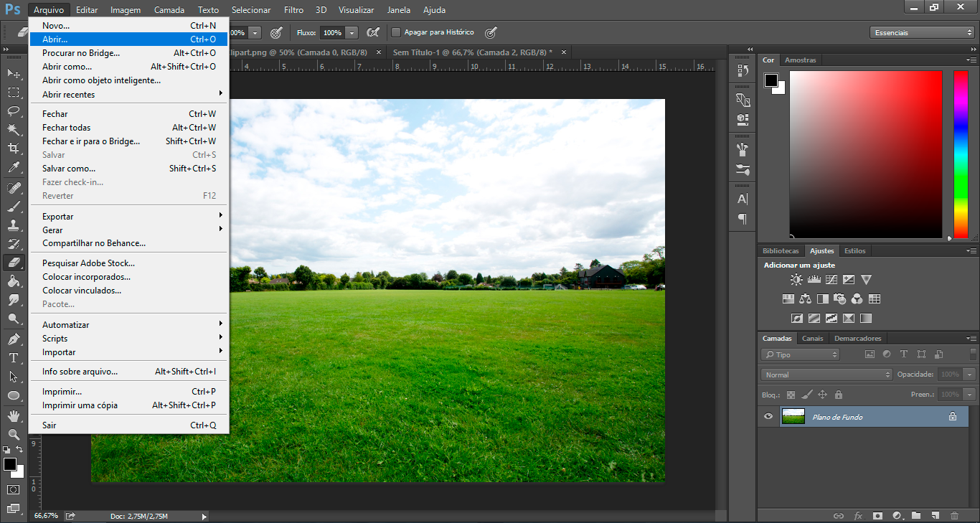Select the Move tool
The image size is (980, 523).
click(14, 73)
